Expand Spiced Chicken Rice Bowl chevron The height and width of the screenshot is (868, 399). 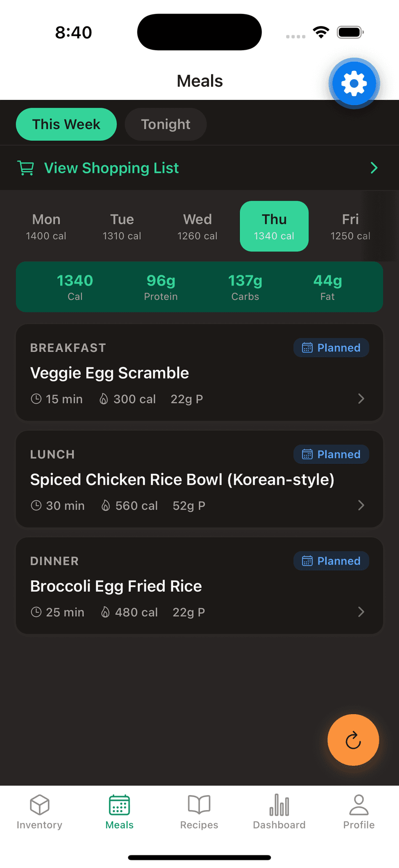coord(361,505)
